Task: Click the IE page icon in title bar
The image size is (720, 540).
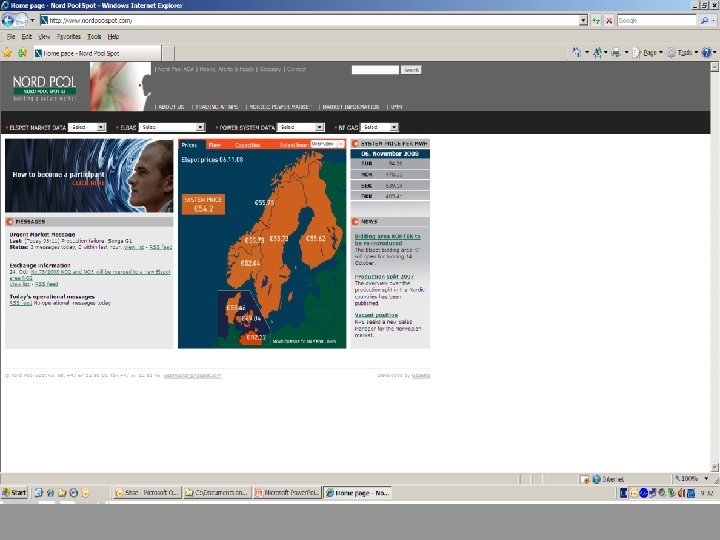Action: pyautogui.click(x=5, y=6)
